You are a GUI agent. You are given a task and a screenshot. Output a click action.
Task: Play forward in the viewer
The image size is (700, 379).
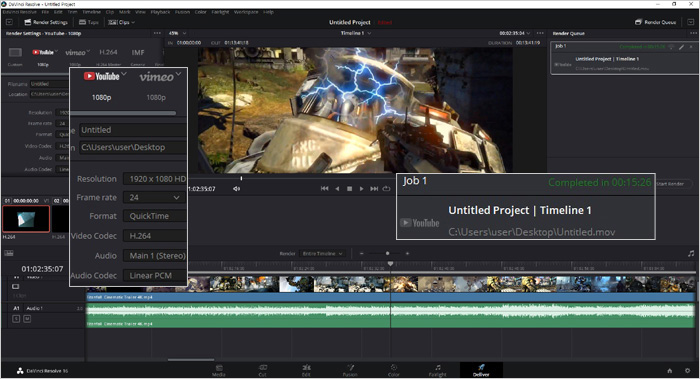tap(362, 189)
